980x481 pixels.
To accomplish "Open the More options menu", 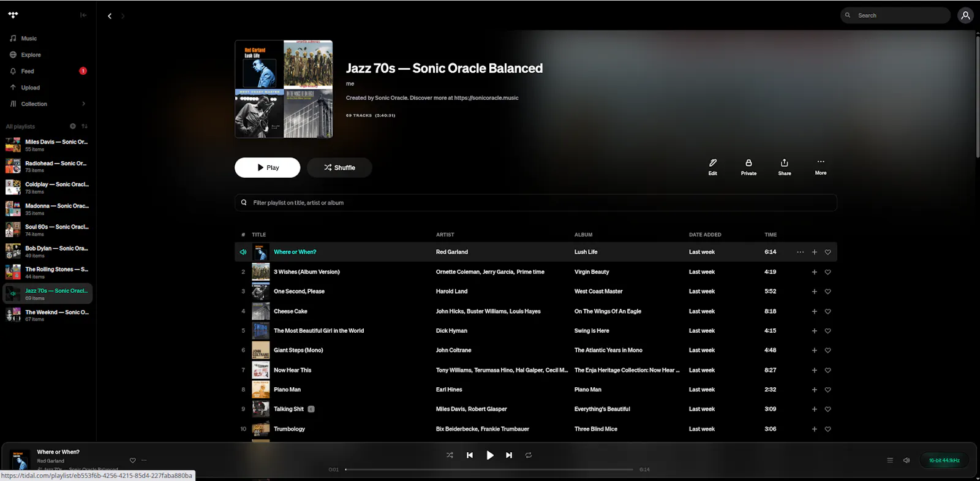I will tap(821, 167).
